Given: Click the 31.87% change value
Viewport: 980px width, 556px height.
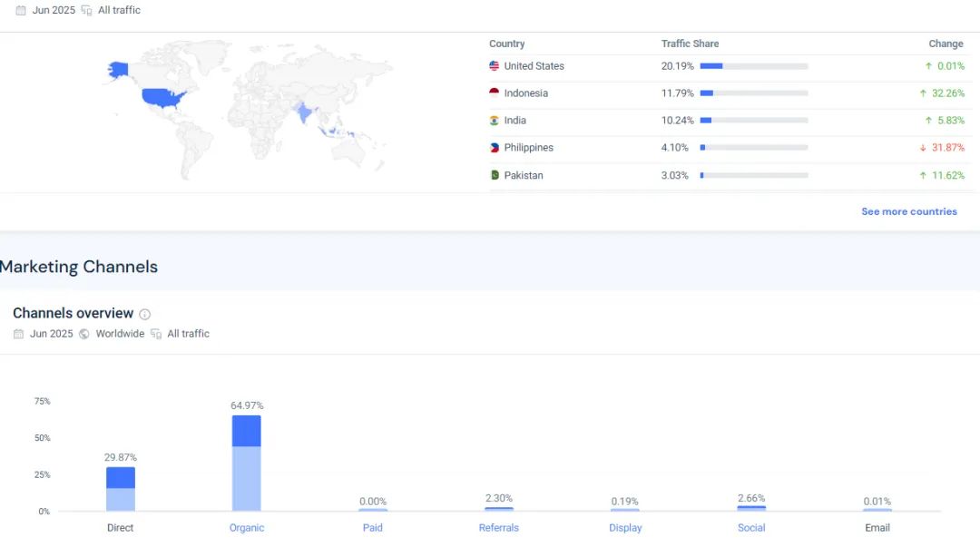Looking at the screenshot, I should point(948,148).
